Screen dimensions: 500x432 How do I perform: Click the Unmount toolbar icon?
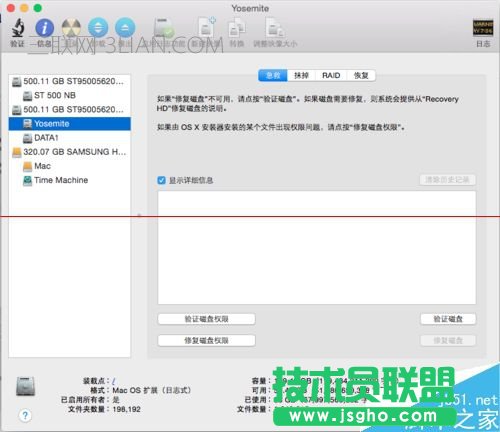tap(98, 28)
